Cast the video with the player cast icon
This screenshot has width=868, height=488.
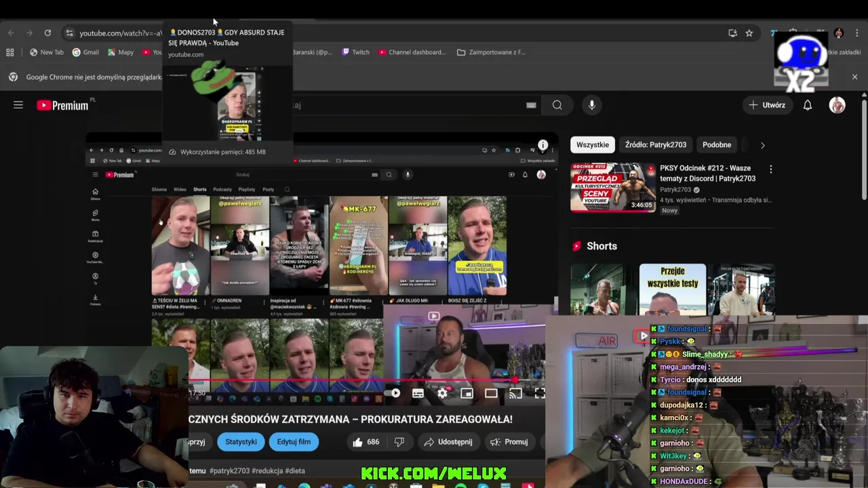[x=515, y=393]
